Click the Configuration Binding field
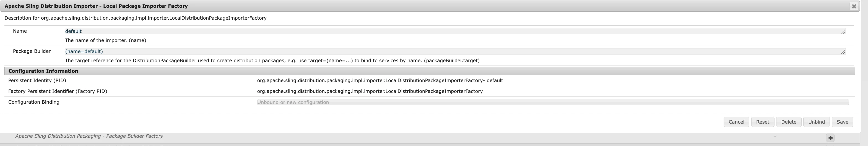 click(x=553, y=102)
